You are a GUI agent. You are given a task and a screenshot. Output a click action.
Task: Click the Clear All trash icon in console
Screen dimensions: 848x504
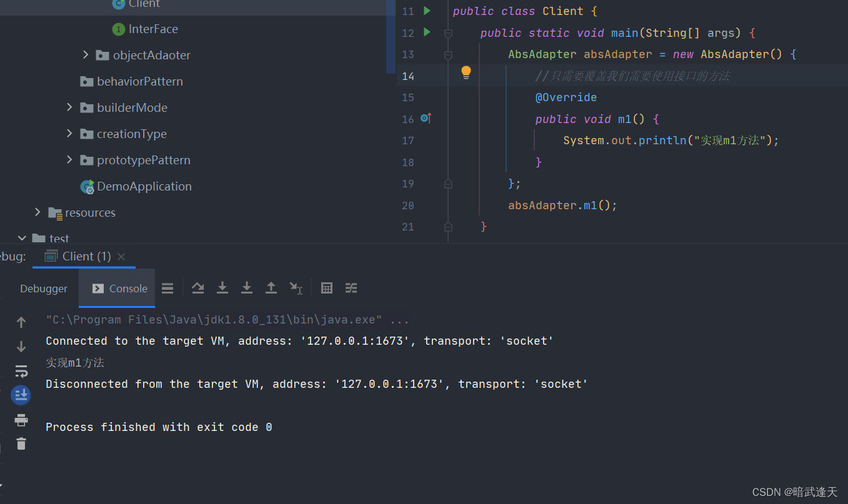[21, 444]
